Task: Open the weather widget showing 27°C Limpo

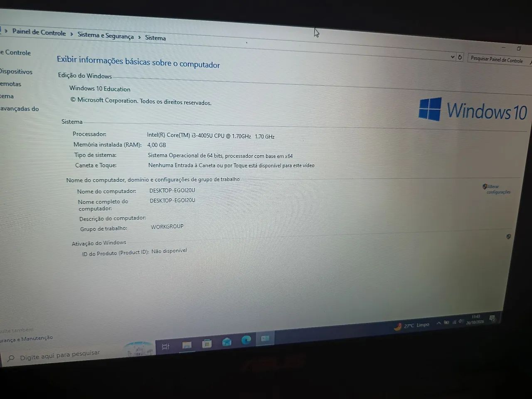Action: (411, 326)
